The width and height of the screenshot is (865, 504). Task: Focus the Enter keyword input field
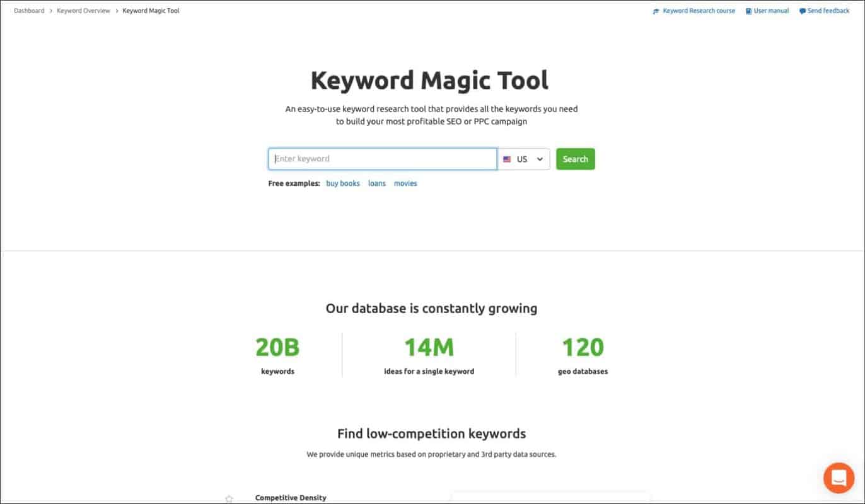click(383, 159)
